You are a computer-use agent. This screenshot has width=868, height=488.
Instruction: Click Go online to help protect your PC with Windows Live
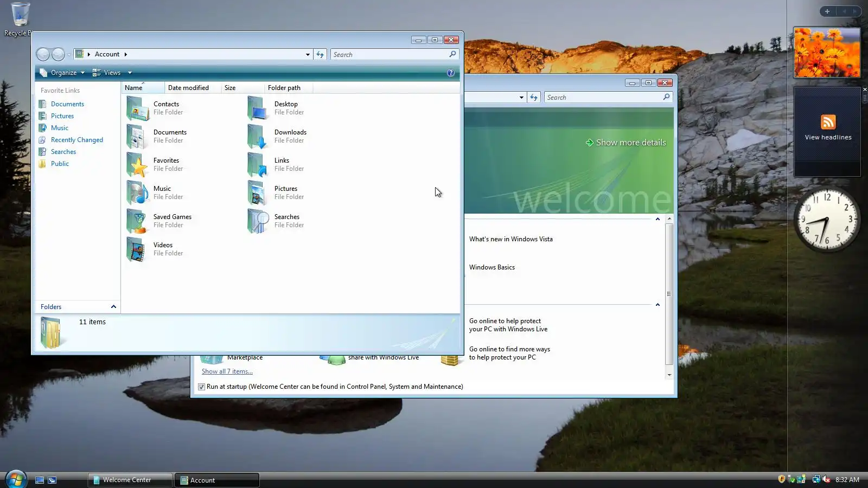coord(508,325)
